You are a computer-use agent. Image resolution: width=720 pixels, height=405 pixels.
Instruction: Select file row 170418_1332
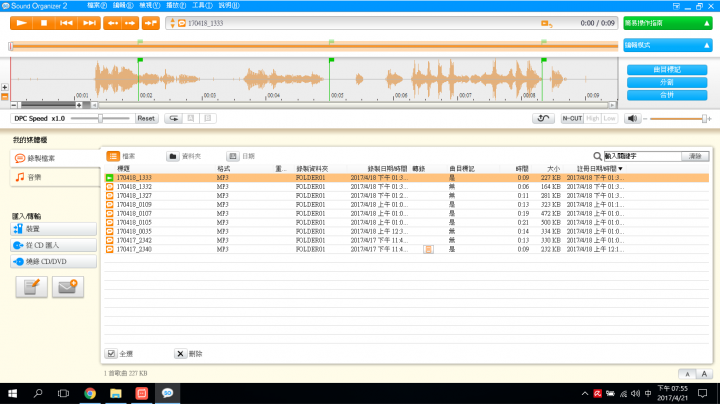pos(407,187)
